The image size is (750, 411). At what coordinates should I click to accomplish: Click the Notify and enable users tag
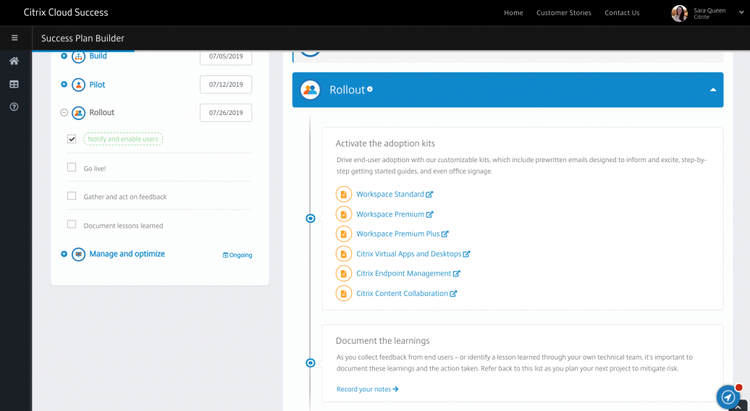point(123,139)
